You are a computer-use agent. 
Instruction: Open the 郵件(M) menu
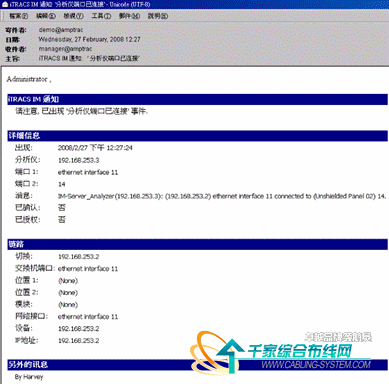tap(129, 16)
